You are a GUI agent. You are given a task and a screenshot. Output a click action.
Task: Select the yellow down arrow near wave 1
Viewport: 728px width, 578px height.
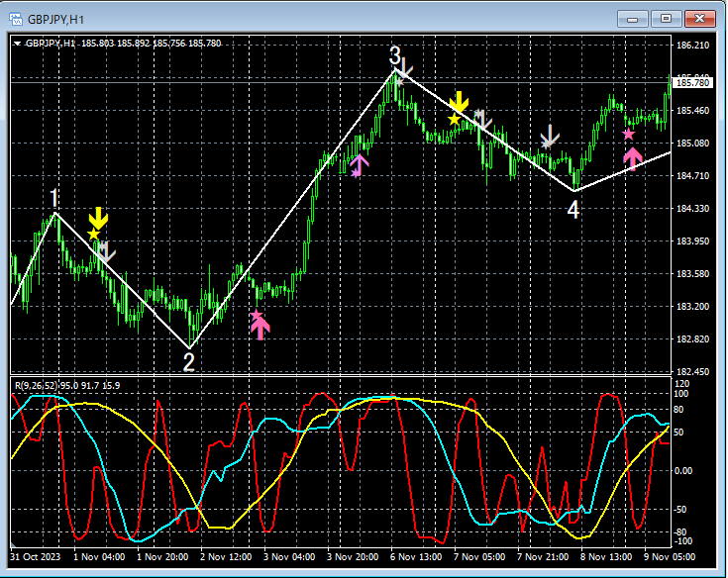[x=98, y=219]
